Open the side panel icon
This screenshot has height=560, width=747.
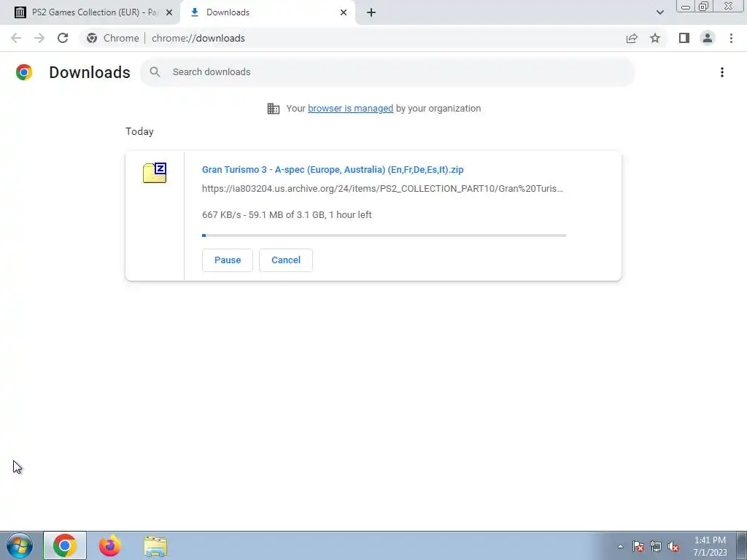(x=684, y=38)
